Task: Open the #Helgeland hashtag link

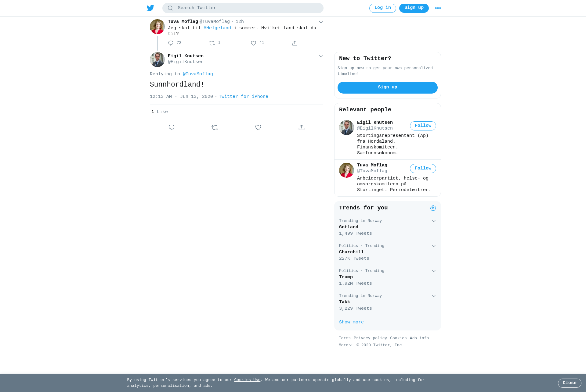Action: tap(217, 28)
